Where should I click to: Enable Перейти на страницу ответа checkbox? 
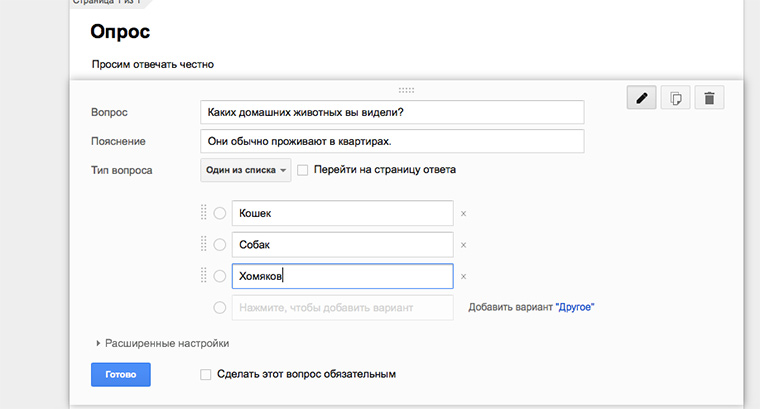(302, 170)
